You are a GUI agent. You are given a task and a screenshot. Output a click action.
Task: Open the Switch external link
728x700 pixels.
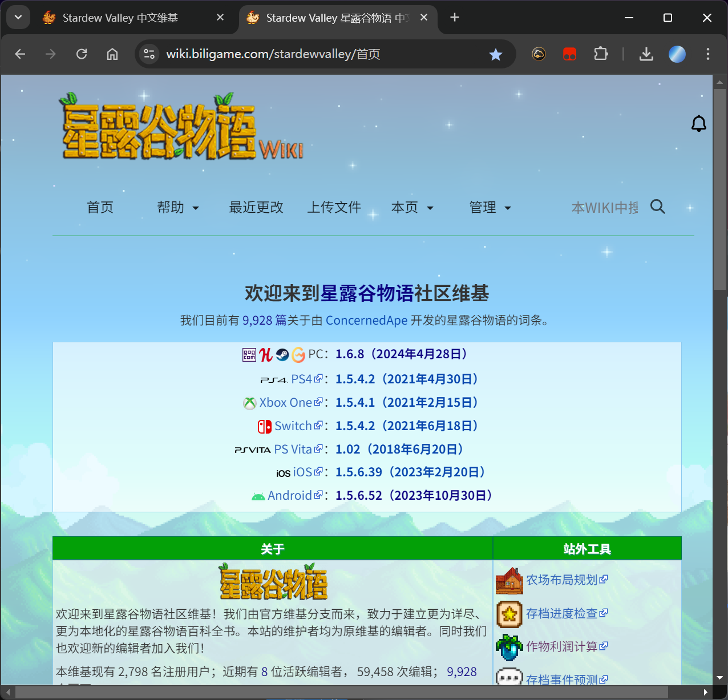tap(298, 426)
